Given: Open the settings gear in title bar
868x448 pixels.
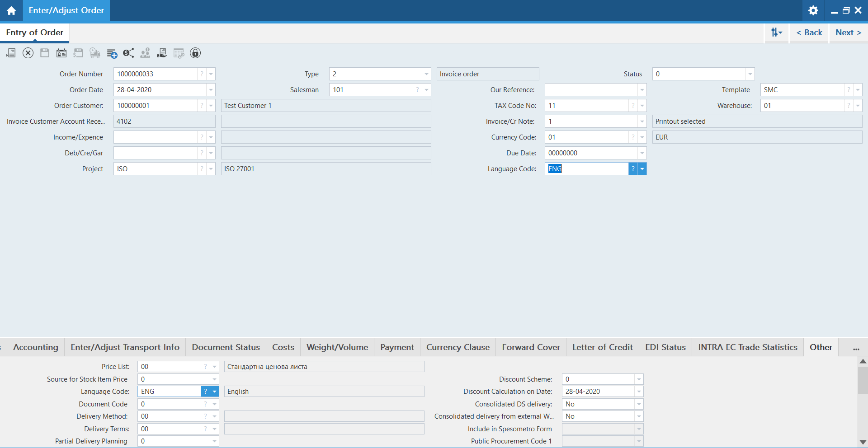Looking at the screenshot, I should click(813, 10).
